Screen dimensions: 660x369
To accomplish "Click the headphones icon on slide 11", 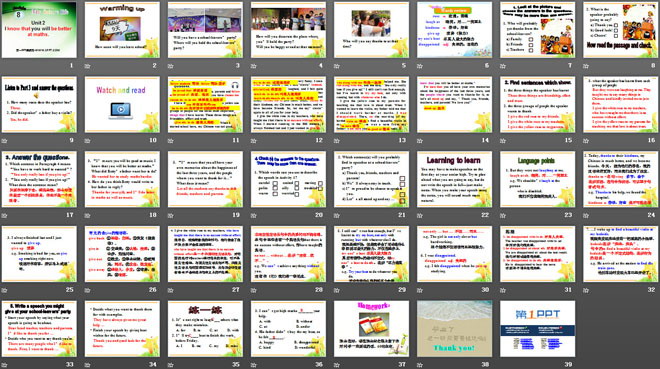I will click(235, 85).
